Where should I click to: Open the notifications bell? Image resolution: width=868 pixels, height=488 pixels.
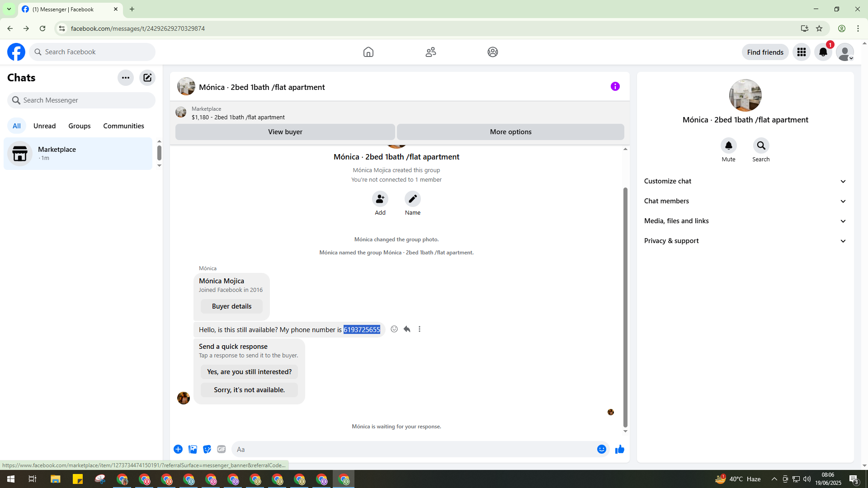[823, 52]
